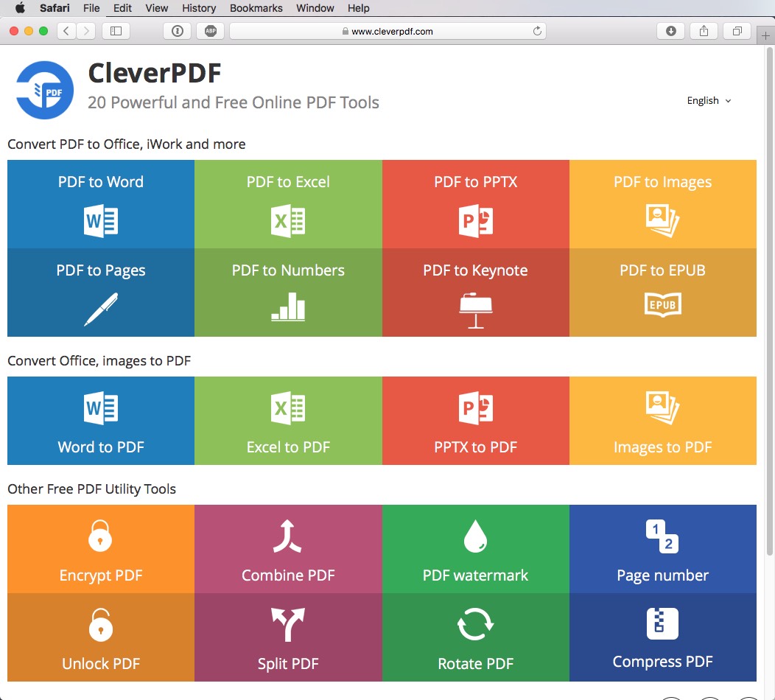Go forward to the next page

pyautogui.click(x=86, y=31)
